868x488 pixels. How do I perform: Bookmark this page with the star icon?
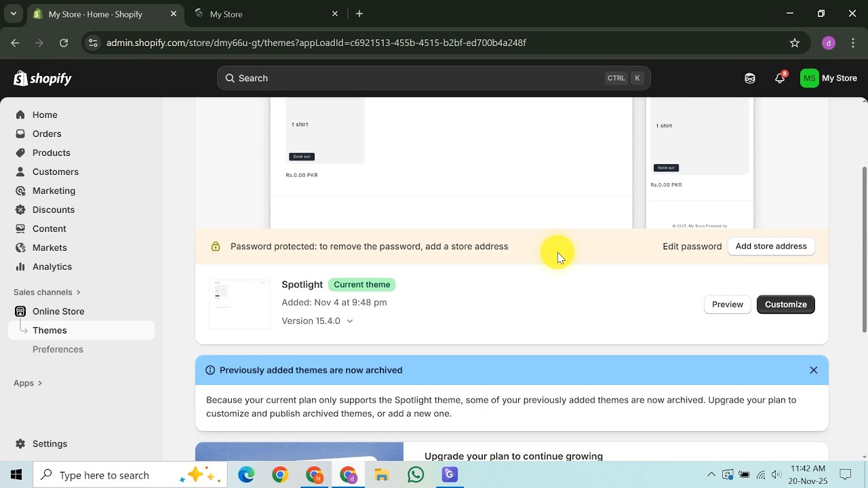point(795,43)
